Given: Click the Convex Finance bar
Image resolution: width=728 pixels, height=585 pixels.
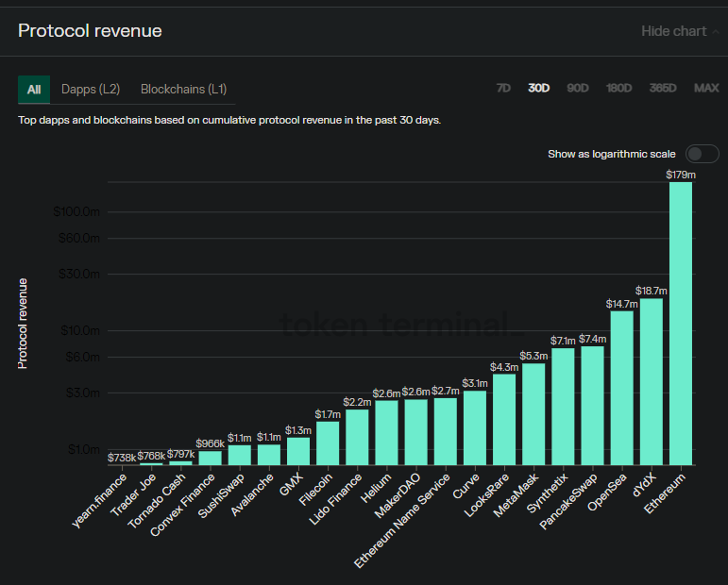Looking at the screenshot, I should pos(210,458).
